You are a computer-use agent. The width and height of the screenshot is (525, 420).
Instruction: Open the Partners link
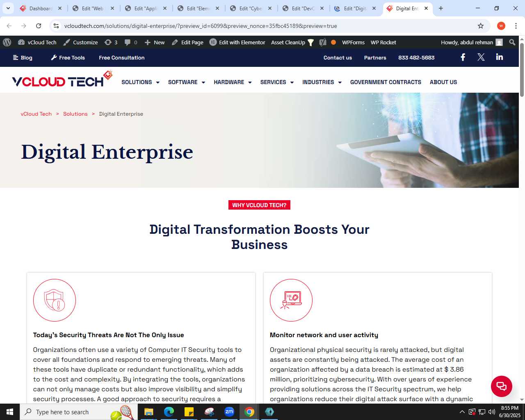[375, 58]
